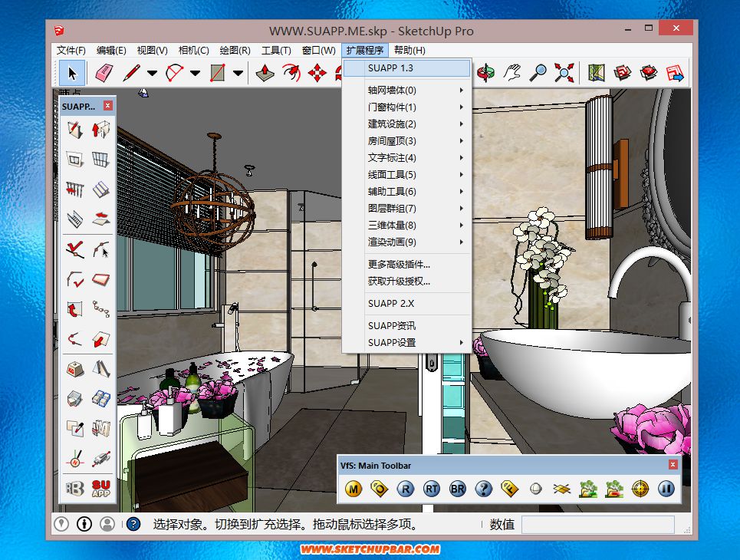Click SUAPP chain of circles icon

point(100,309)
